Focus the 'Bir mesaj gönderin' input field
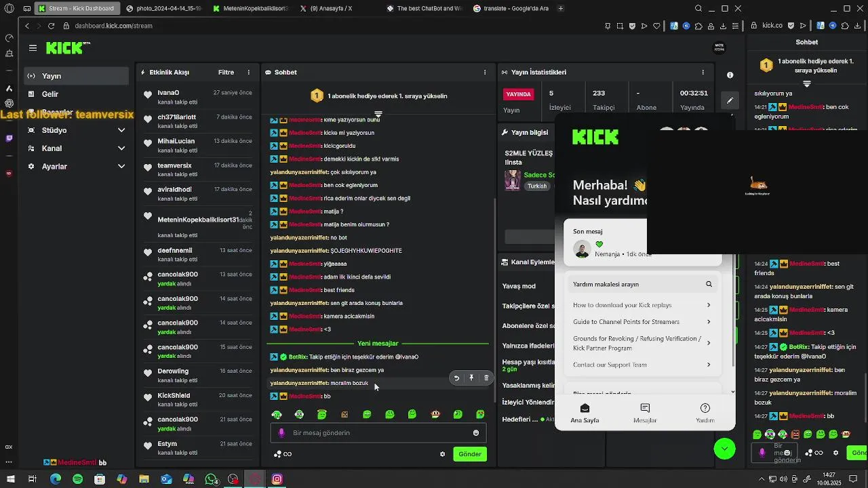 pos(378,433)
